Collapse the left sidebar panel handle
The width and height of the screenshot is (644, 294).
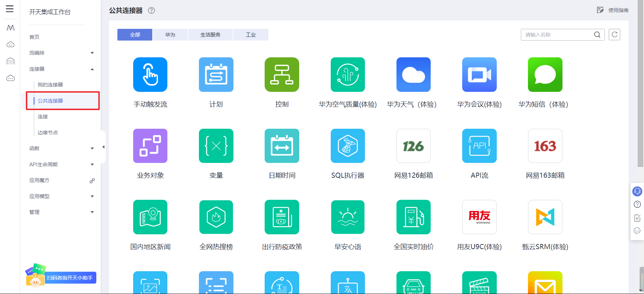tap(103, 147)
